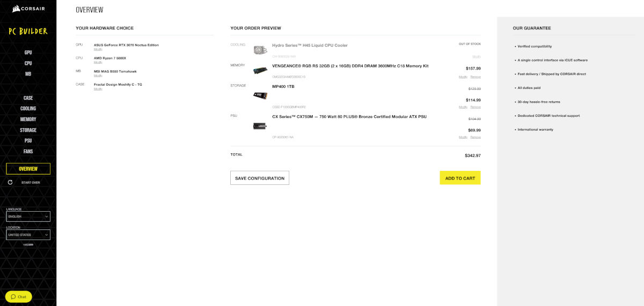Click the $157.99 memory price
The image size is (644, 306).
[x=473, y=69]
